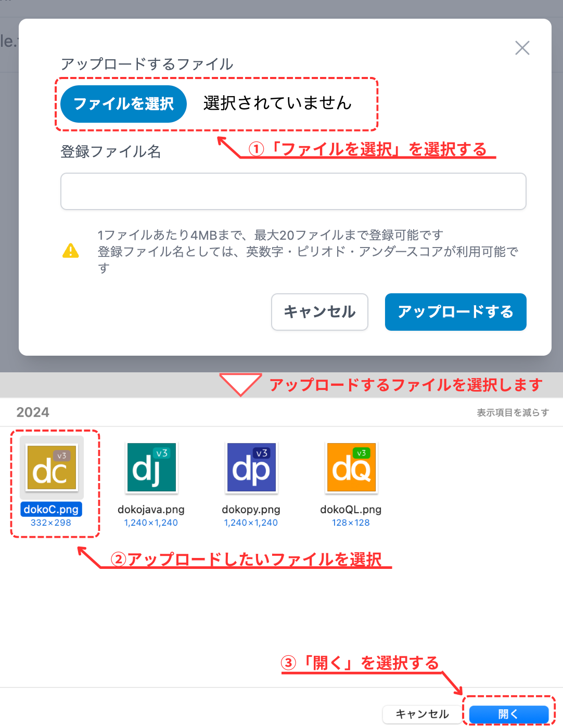Image resolution: width=563 pixels, height=728 pixels.
Task: Click the 選択されていません file status text
Action: coord(276,103)
